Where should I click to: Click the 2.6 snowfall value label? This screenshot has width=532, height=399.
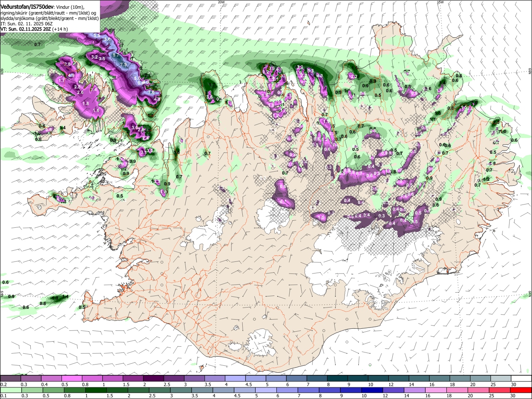pyautogui.click(x=80, y=92)
